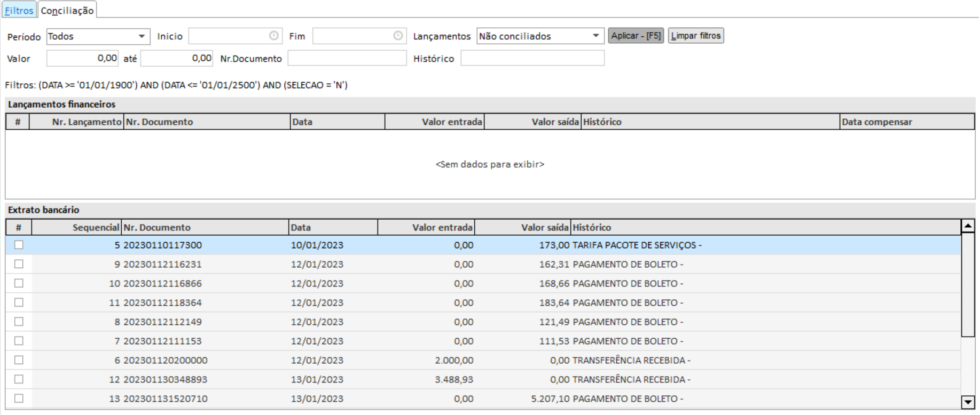Click the Extrato bancário vertical scrollbar thumb
This screenshot has height=415, width=980.
click(968, 284)
